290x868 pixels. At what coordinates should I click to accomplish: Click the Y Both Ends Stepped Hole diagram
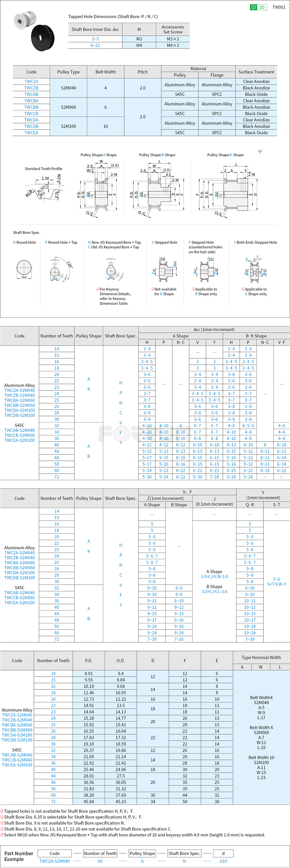255,269
